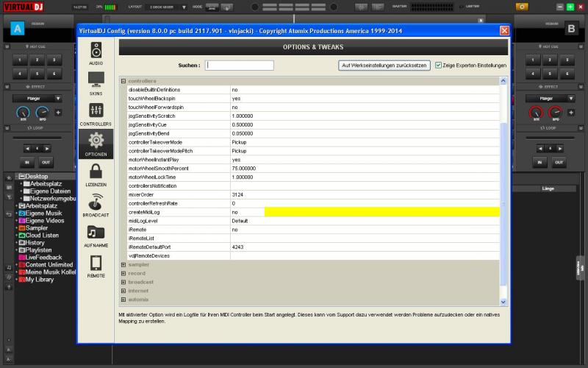Open the Aufnahme recording section
The width and height of the screenshot is (588, 368).
point(96,236)
